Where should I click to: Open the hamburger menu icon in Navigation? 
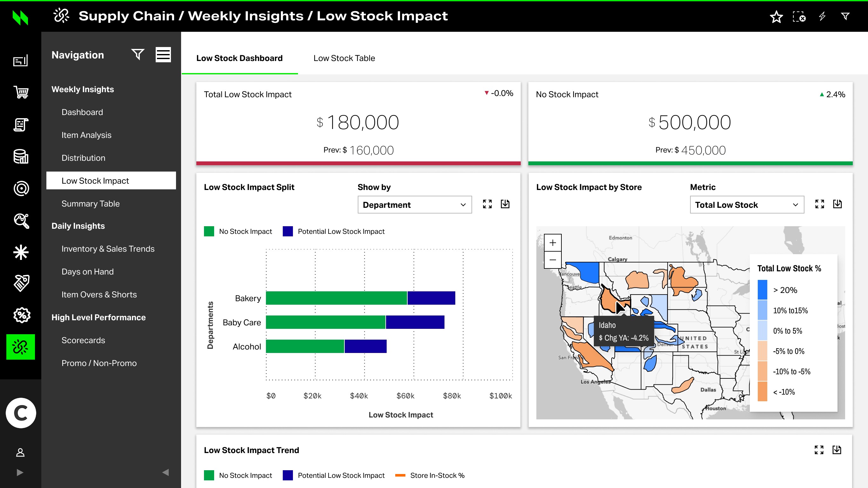pos(163,54)
